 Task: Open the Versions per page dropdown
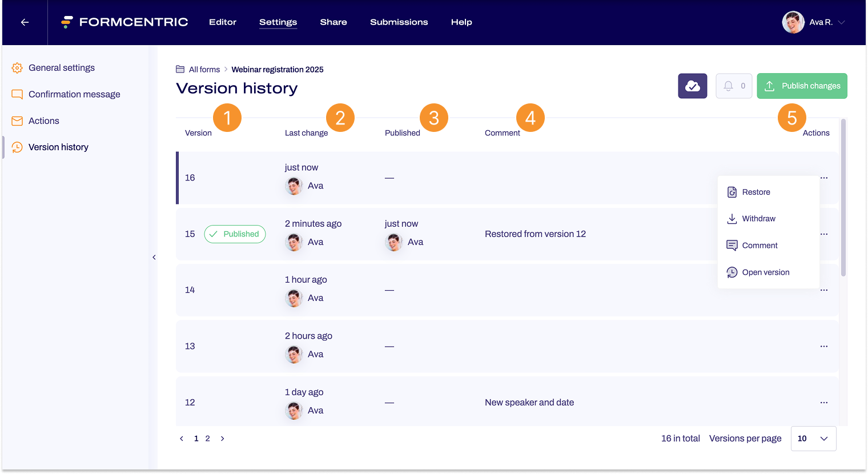[x=813, y=439]
